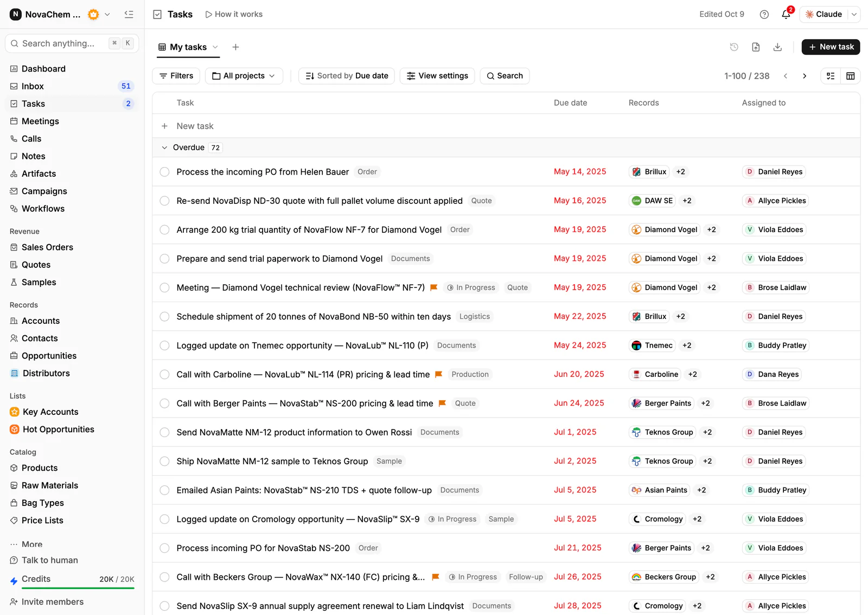Change sorting via Sorted by Due date
Image resolution: width=868 pixels, height=615 pixels.
pos(347,76)
